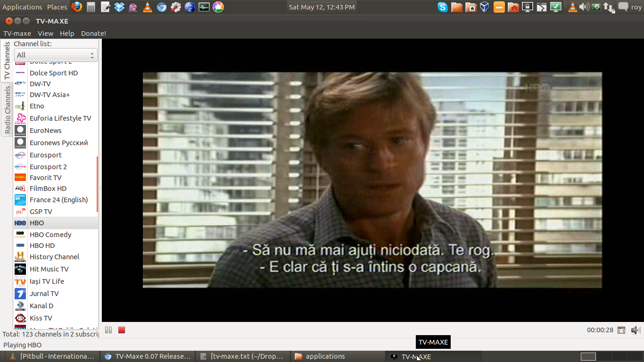Select the Iași TV Life channel
644x362 pixels.
click(56, 281)
